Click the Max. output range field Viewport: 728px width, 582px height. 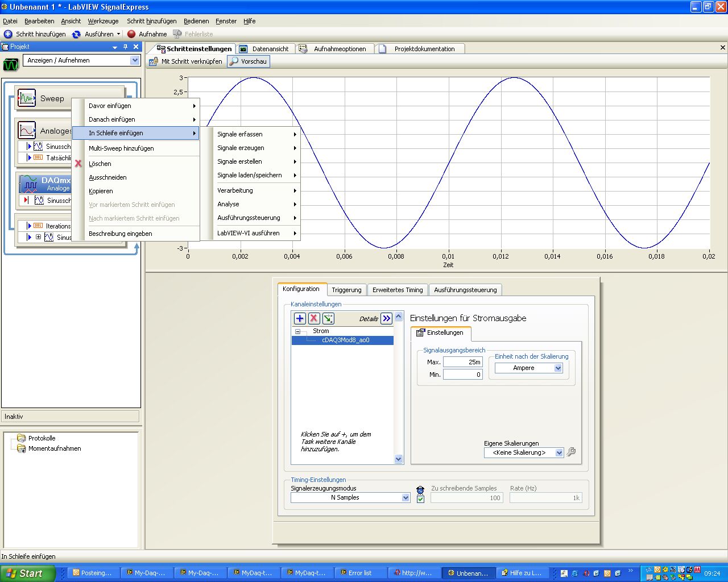click(462, 362)
